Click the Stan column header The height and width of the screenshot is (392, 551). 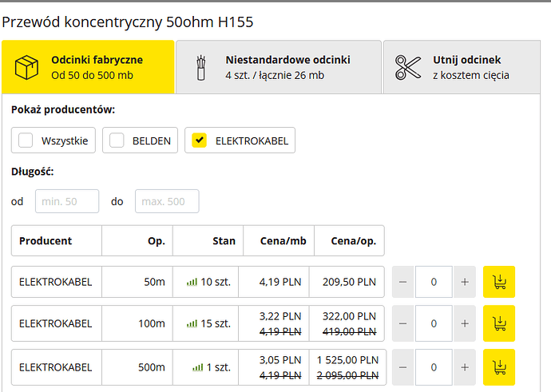point(208,240)
